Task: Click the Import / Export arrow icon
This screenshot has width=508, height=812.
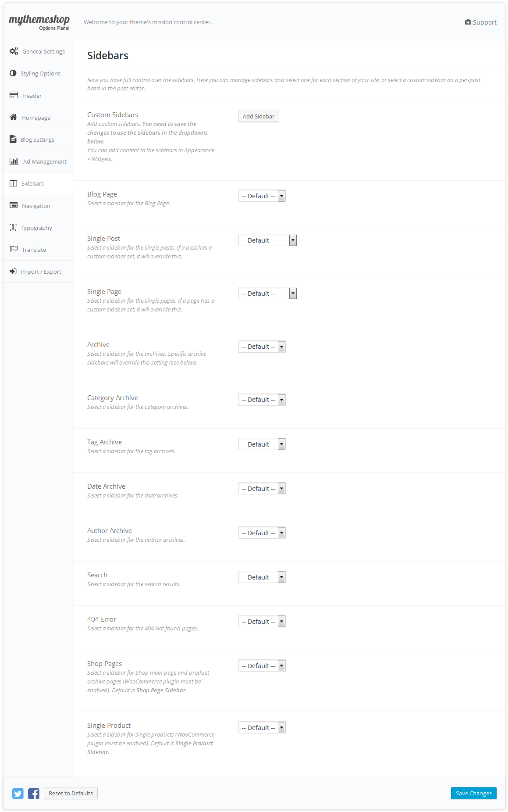Action: click(13, 271)
